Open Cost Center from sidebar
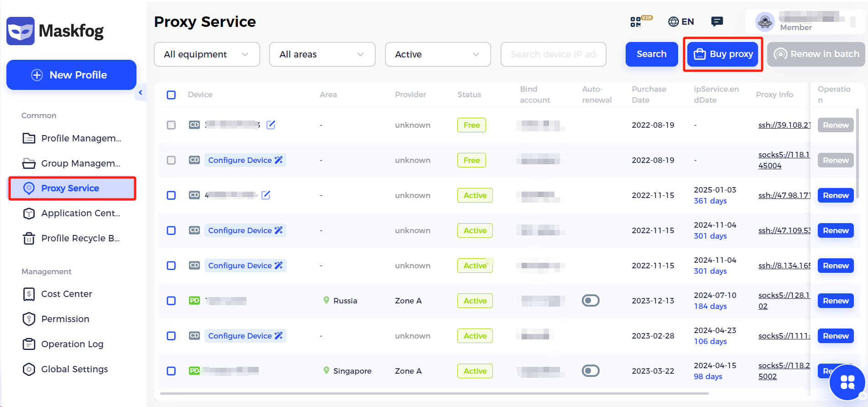This screenshot has height=407, width=868. click(67, 294)
